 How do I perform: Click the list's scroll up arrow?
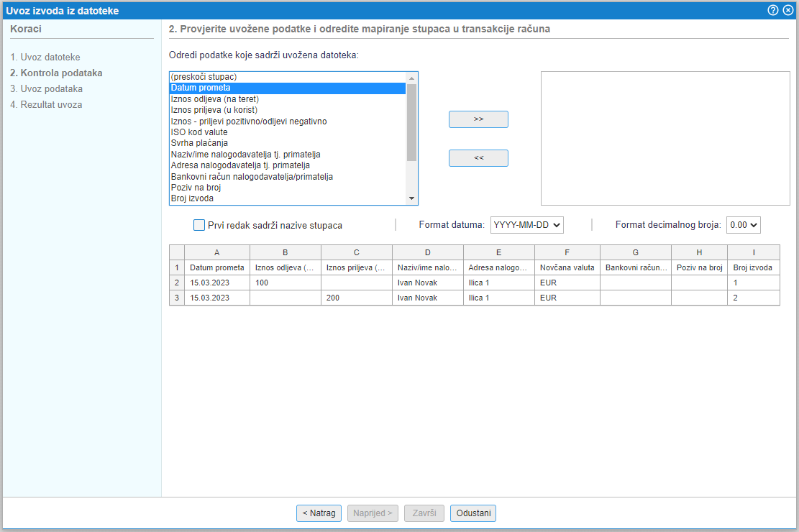(411, 78)
